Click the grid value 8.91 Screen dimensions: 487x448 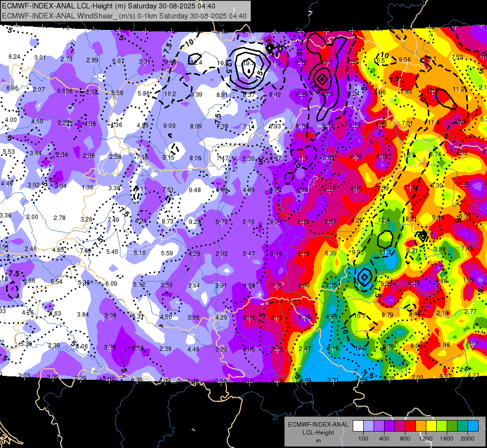tap(222, 95)
